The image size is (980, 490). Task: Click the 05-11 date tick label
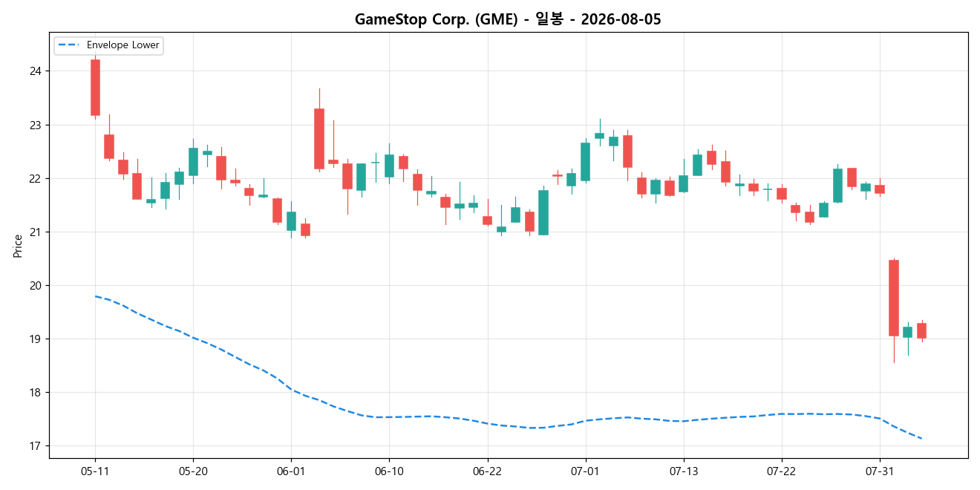(x=95, y=471)
